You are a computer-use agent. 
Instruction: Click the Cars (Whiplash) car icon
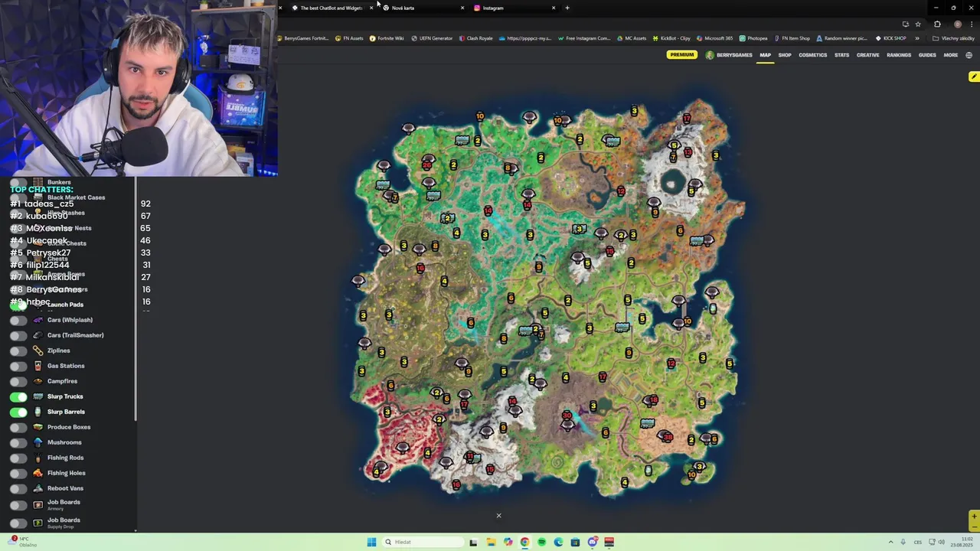click(x=38, y=320)
